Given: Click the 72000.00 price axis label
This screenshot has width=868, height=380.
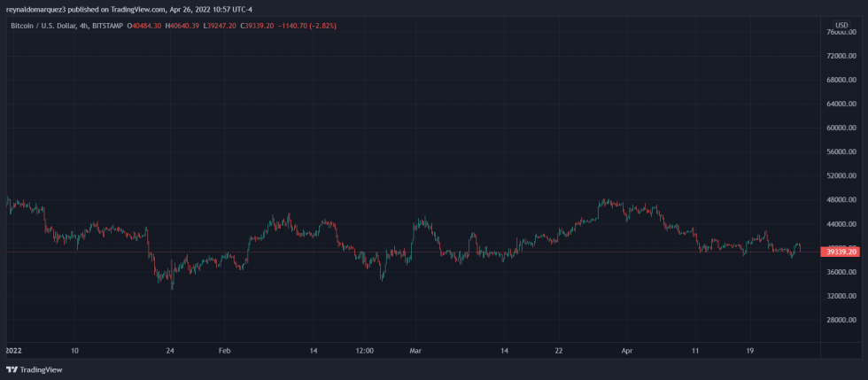Looking at the screenshot, I should 841,56.
